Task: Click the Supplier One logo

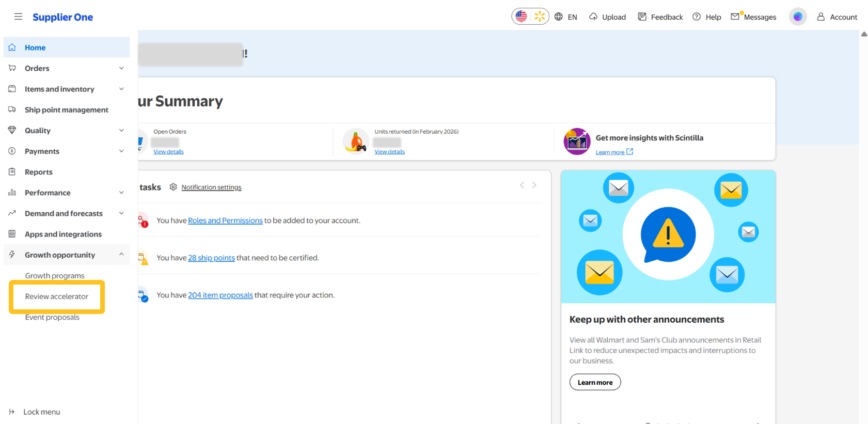Action: pyautogui.click(x=62, y=17)
